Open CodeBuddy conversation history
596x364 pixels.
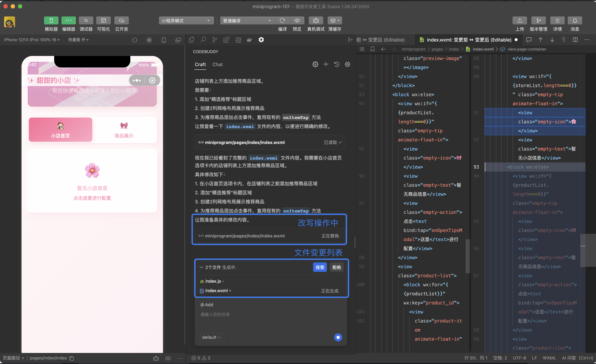coord(337,64)
